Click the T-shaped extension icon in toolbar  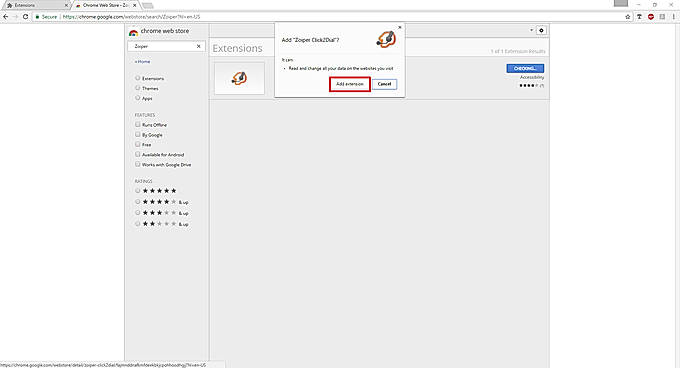pos(639,16)
